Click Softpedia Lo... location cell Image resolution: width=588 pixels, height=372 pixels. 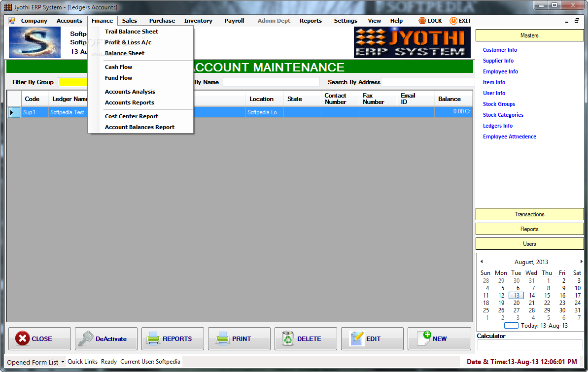coord(264,112)
